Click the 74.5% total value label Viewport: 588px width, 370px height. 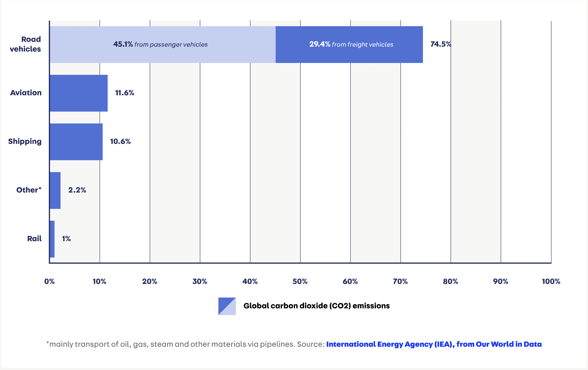(x=440, y=44)
